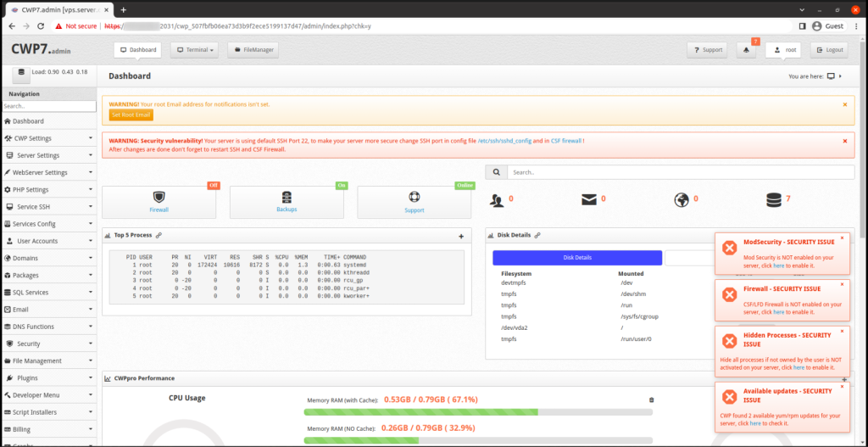
Task: Open the Firewall shield icon tile
Action: [x=159, y=202]
